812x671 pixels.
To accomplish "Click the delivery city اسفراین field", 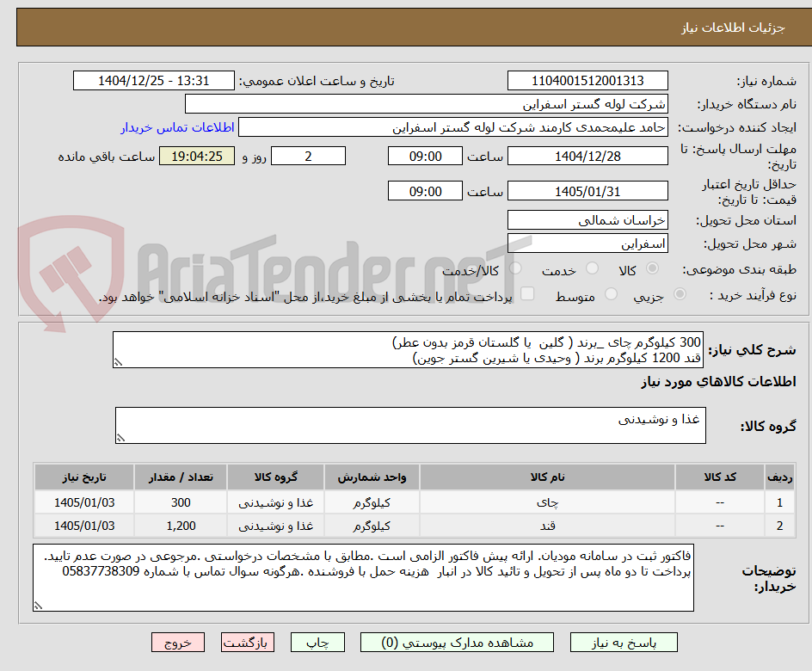I will [587, 243].
